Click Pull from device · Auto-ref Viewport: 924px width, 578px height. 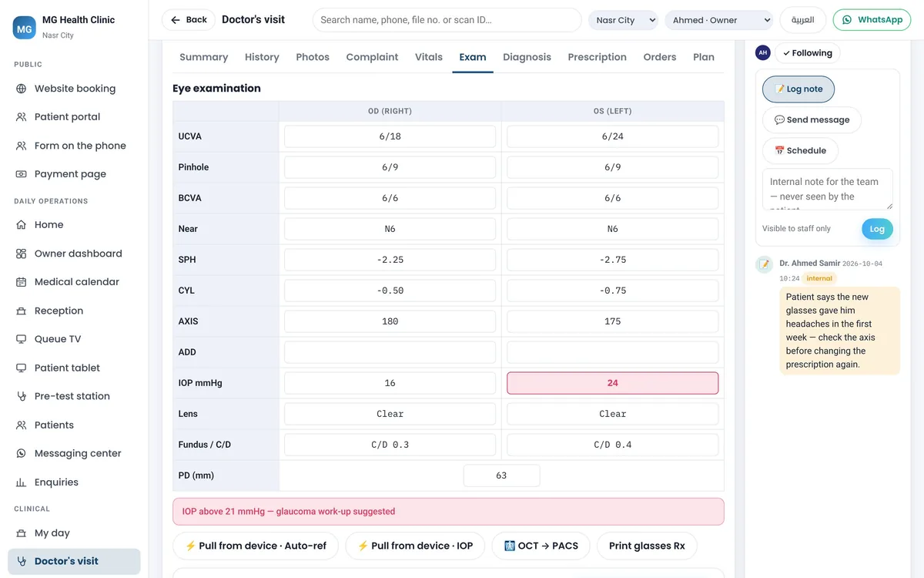tap(256, 546)
